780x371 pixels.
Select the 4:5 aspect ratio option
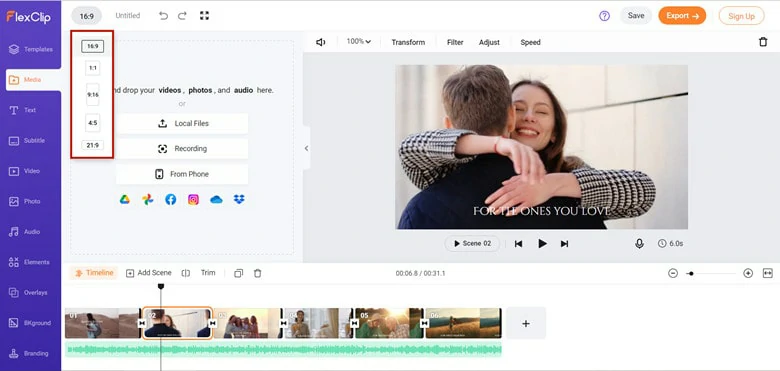coord(93,123)
